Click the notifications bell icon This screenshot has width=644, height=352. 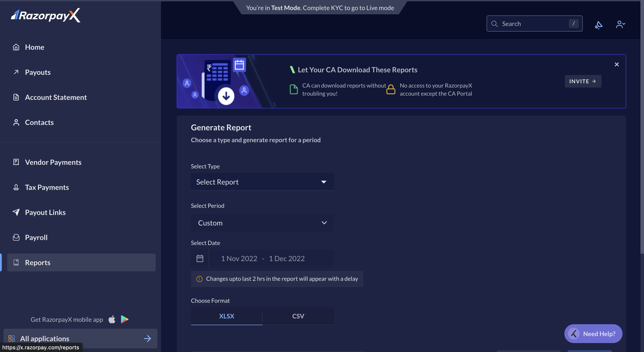point(599,25)
